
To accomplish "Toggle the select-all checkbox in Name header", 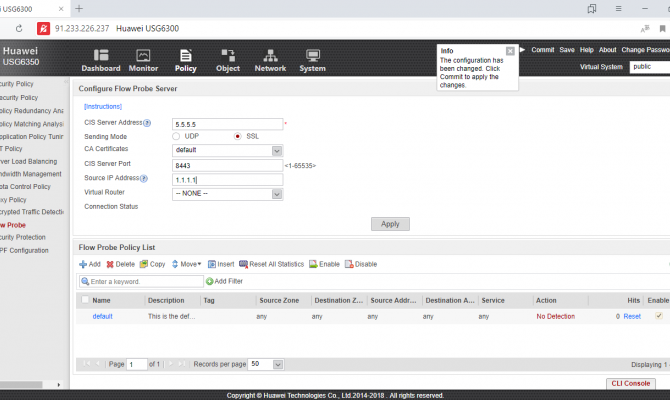I will point(85,300).
